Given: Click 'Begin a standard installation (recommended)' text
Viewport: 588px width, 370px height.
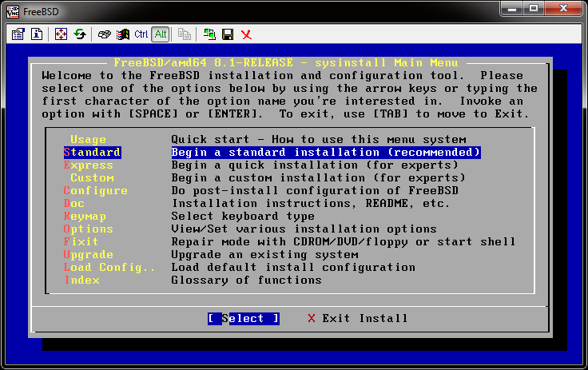Looking at the screenshot, I should click(x=326, y=153).
